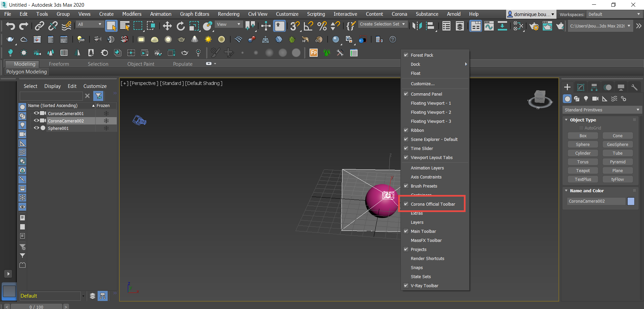The height and width of the screenshot is (309, 644).
Task: Toggle visibility eye of Sphere001
Action: click(x=37, y=128)
